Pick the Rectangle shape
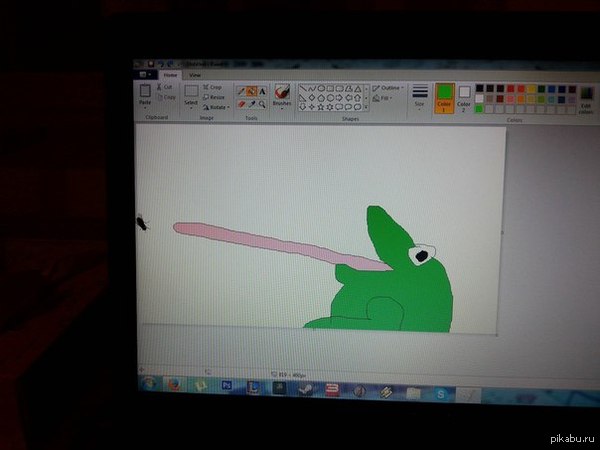This screenshot has width=600, height=450. pyautogui.click(x=330, y=89)
